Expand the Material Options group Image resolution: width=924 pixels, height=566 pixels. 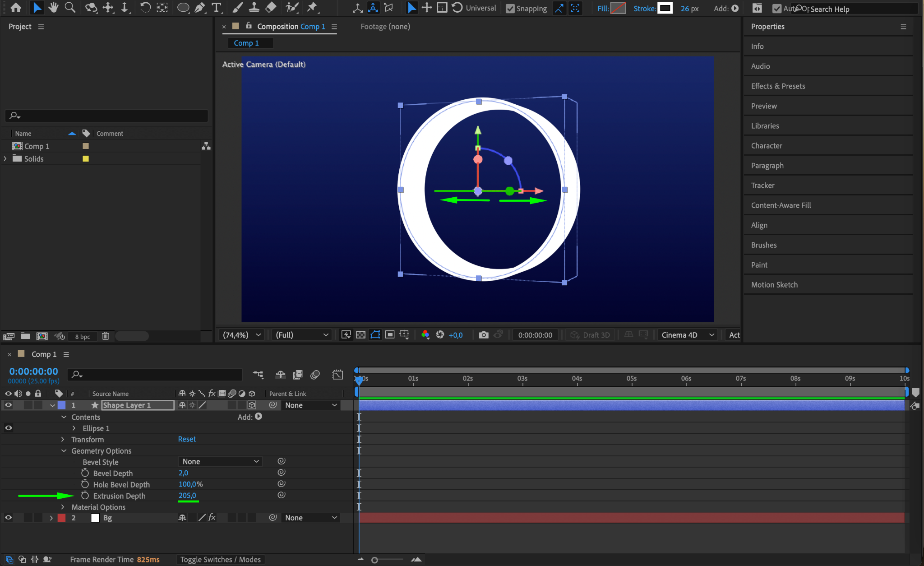63,507
